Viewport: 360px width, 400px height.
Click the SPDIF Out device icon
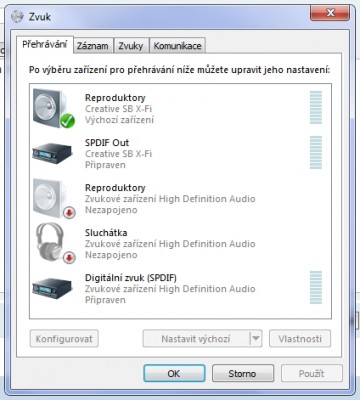point(52,153)
